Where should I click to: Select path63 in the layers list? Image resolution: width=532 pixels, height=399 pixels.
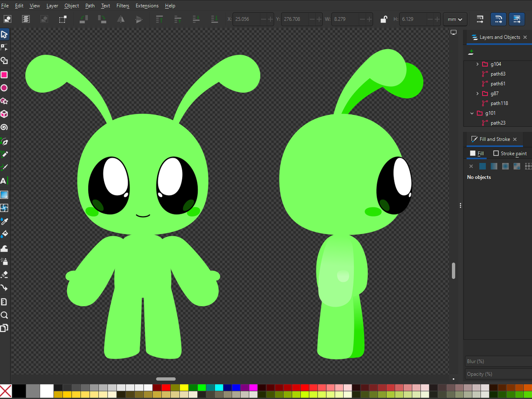(x=498, y=74)
